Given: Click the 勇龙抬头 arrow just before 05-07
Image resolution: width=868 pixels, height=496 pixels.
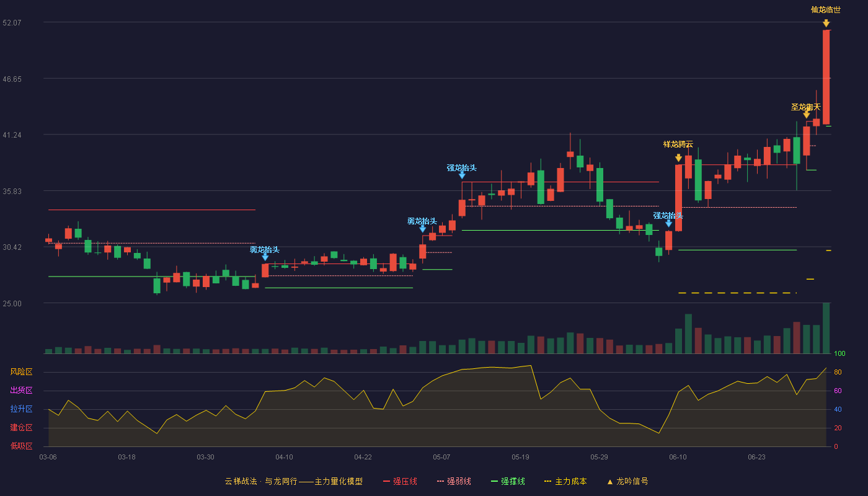Looking at the screenshot, I should point(423,229).
